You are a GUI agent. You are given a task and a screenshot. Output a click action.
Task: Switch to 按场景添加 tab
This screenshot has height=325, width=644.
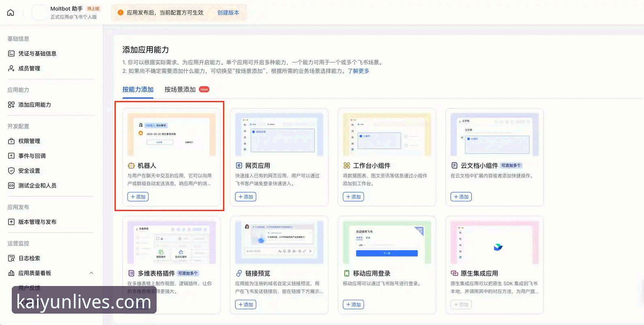tap(180, 89)
